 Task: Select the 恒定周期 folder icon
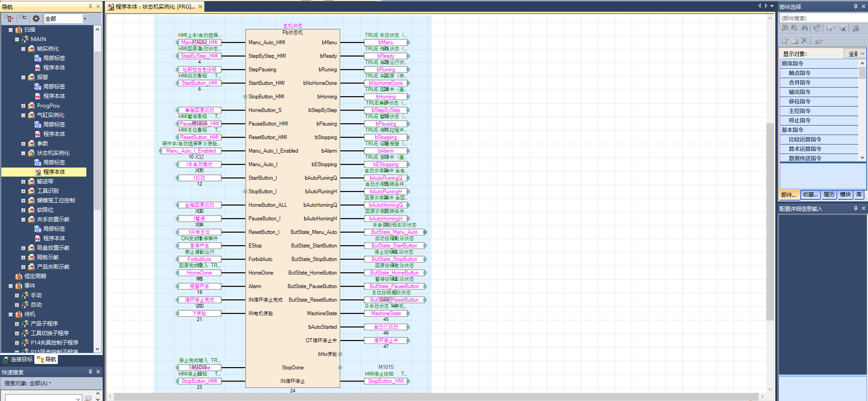click(x=19, y=276)
